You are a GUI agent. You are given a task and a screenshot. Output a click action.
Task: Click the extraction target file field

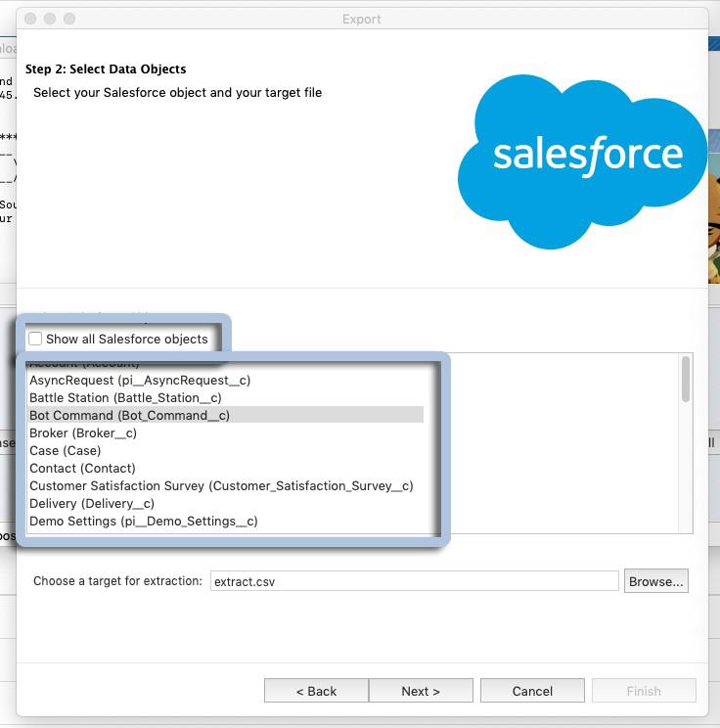(414, 581)
